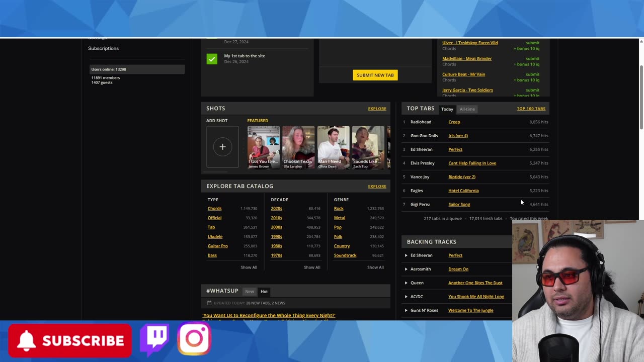The height and width of the screenshot is (362, 644).
Task: Open Welcome To The Jungle link
Action: 470,310
